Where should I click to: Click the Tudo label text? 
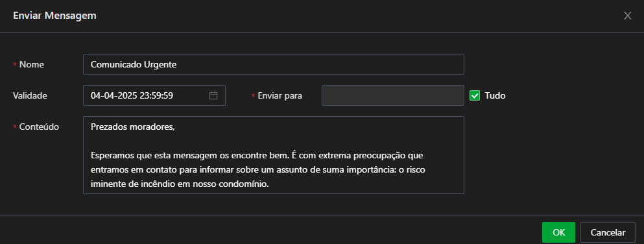click(495, 95)
